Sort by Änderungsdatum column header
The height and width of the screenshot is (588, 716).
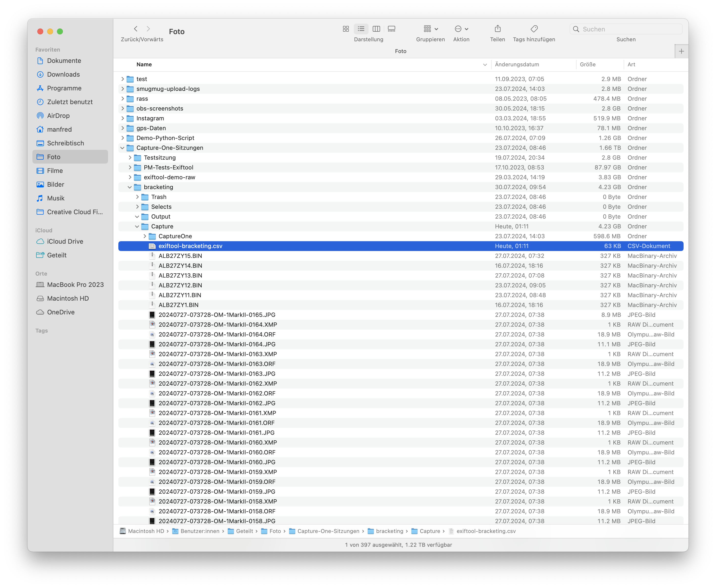click(517, 64)
